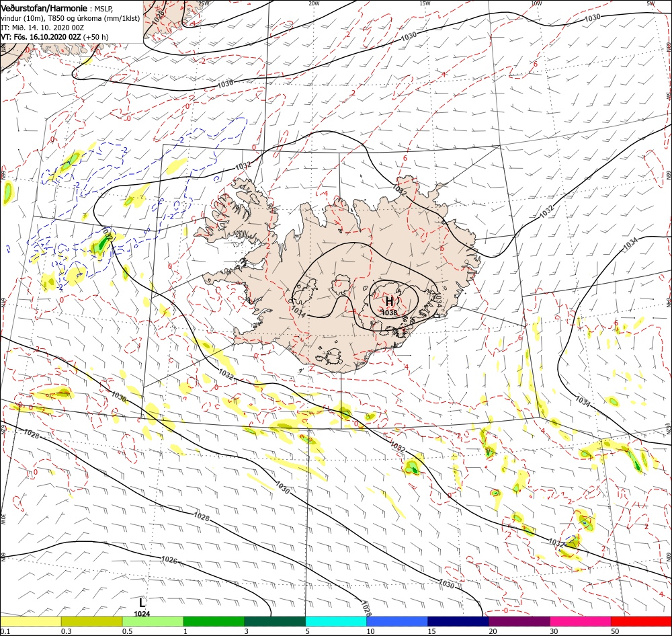
Task: Click the legend value 30
Action: [x=554, y=631]
